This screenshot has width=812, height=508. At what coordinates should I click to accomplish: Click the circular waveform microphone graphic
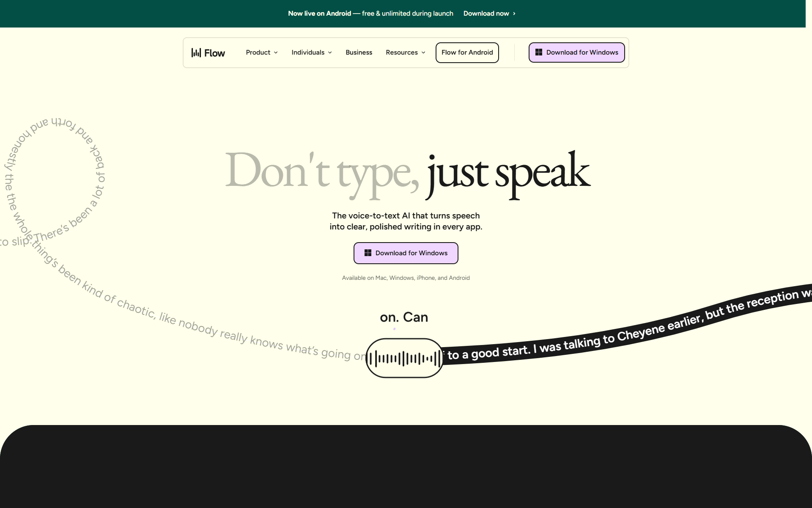tap(404, 357)
